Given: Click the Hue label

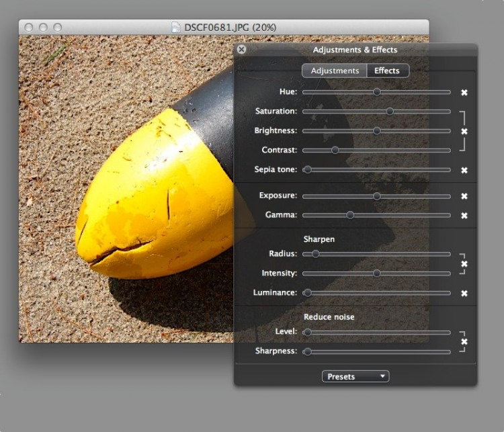Looking at the screenshot, I should coord(288,91).
